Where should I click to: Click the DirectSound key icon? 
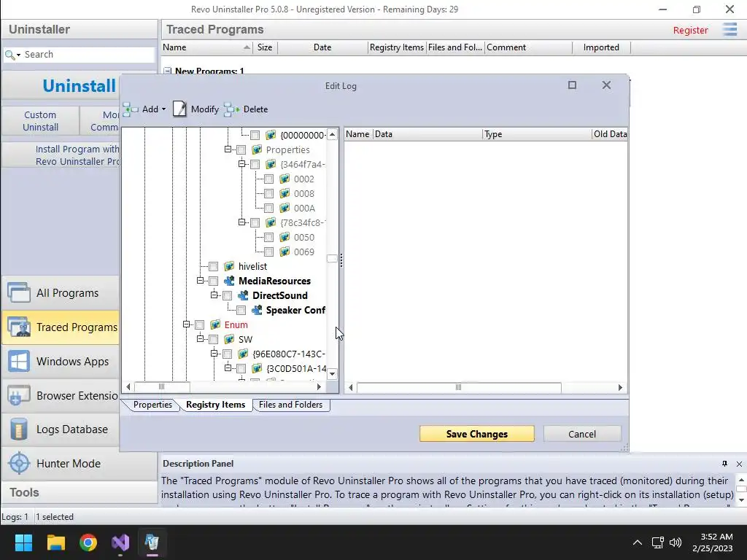coord(243,295)
